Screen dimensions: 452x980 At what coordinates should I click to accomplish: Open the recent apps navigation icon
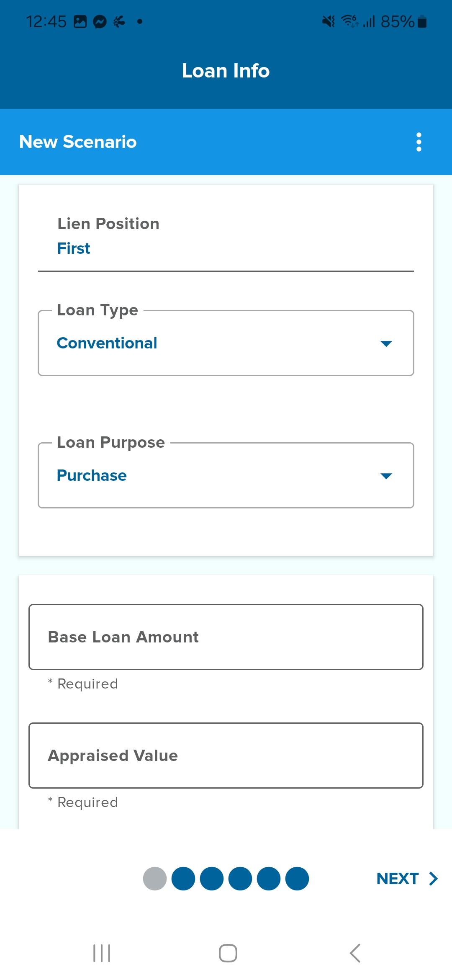pyautogui.click(x=102, y=953)
